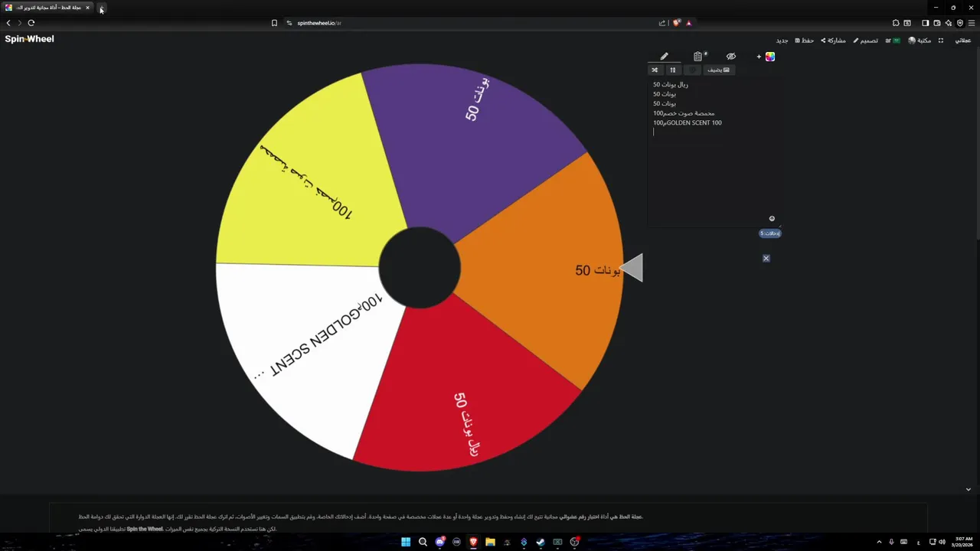
Task: Click the entries count badge
Action: pyautogui.click(x=770, y=233)
